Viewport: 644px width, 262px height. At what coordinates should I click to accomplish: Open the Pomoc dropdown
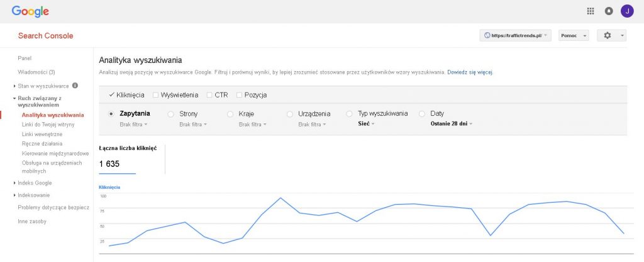(574, 35)
